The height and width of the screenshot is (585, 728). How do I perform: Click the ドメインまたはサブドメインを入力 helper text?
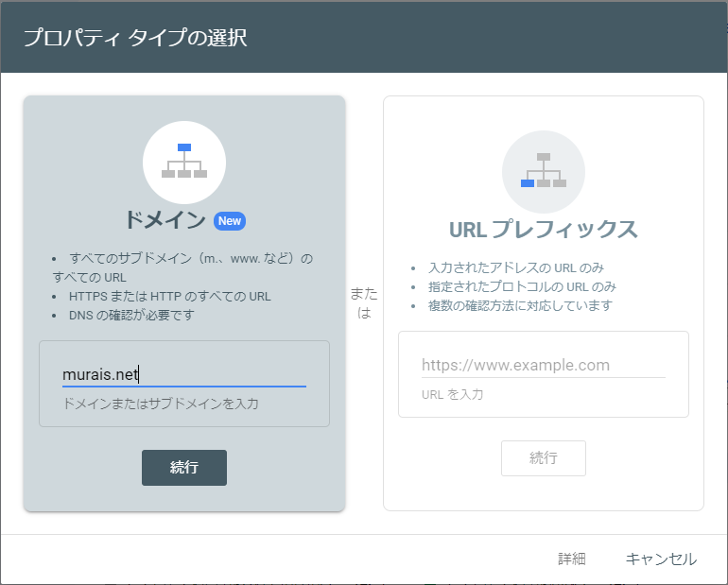(x=161, y=404)
